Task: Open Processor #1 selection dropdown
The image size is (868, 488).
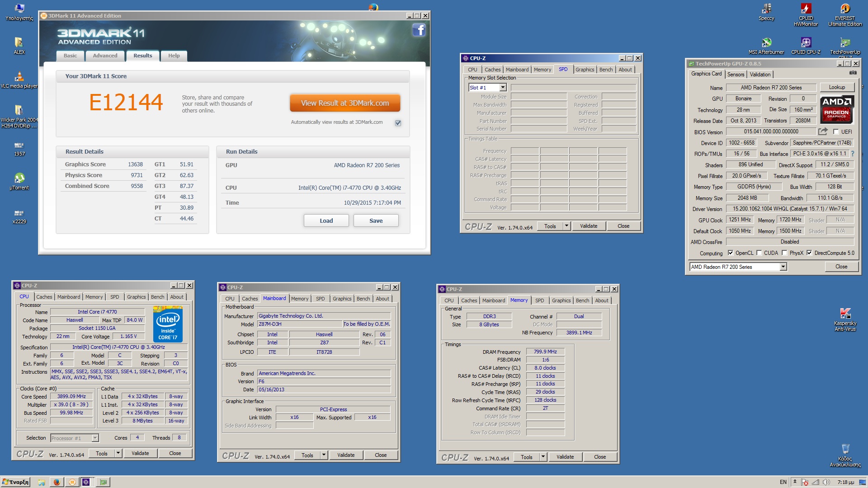Action: click(95, 438)
